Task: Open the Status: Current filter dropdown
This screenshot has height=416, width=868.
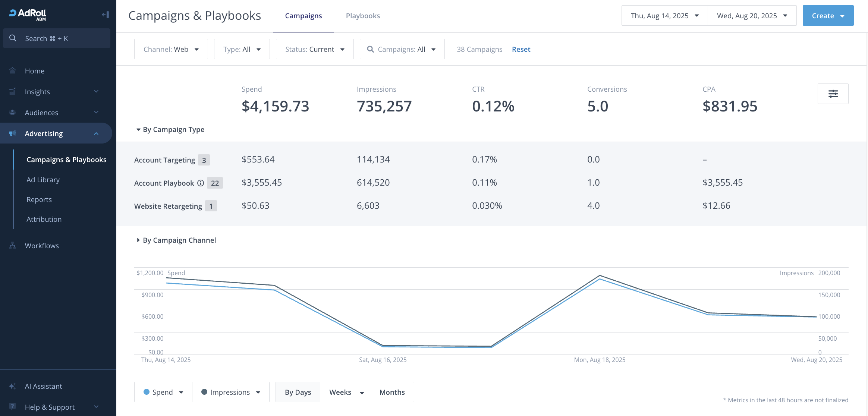Action: (314, 49)
